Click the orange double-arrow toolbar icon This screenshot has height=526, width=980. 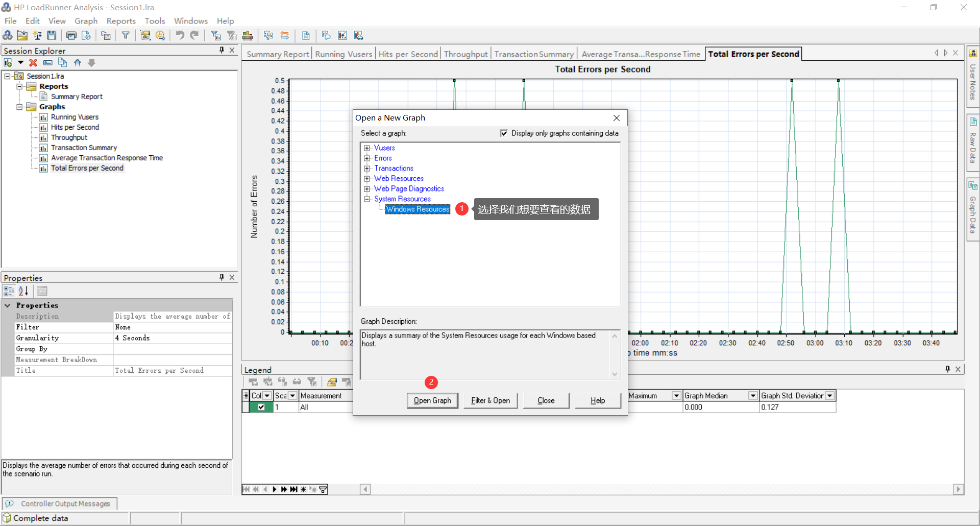(285, 35)
